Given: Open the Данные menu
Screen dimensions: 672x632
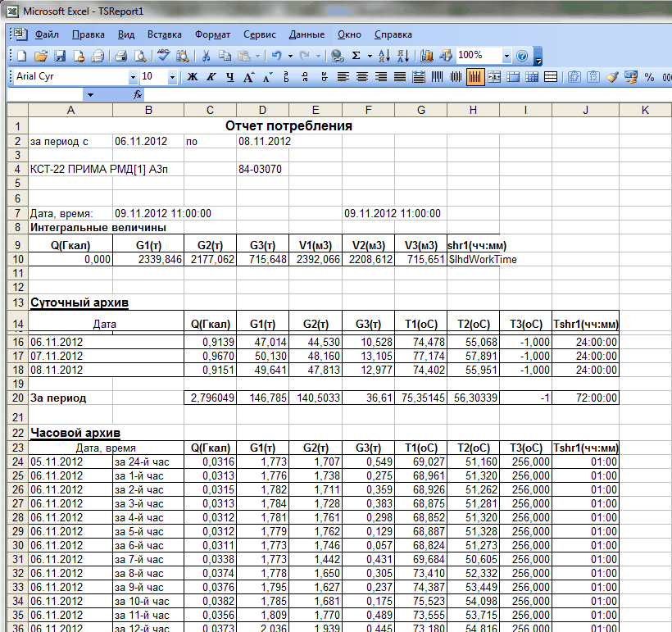Looking at the screenshot, I should tap(306, 35).
